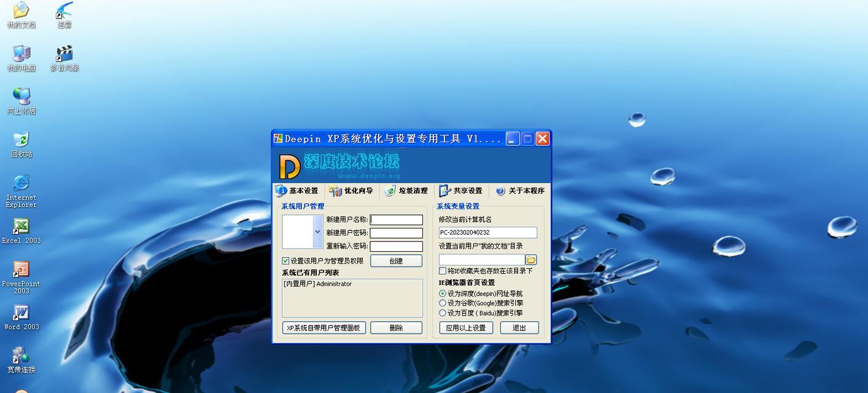Screen dimensions: 868x393
Task: Launch the Internet Explorer desktop icon
Action: (x=21, y=191)
